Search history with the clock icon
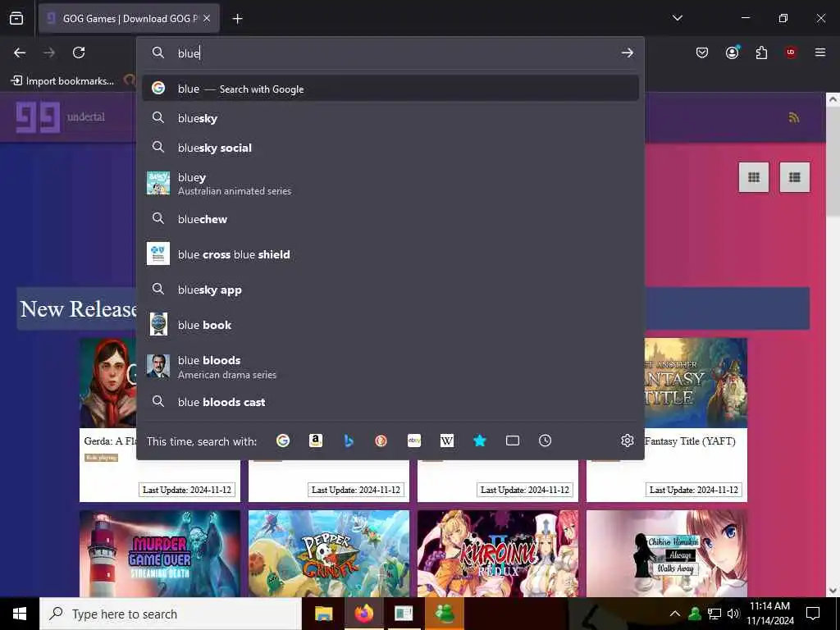The height and width of the screenshot is (630, 840). (545, 441)
